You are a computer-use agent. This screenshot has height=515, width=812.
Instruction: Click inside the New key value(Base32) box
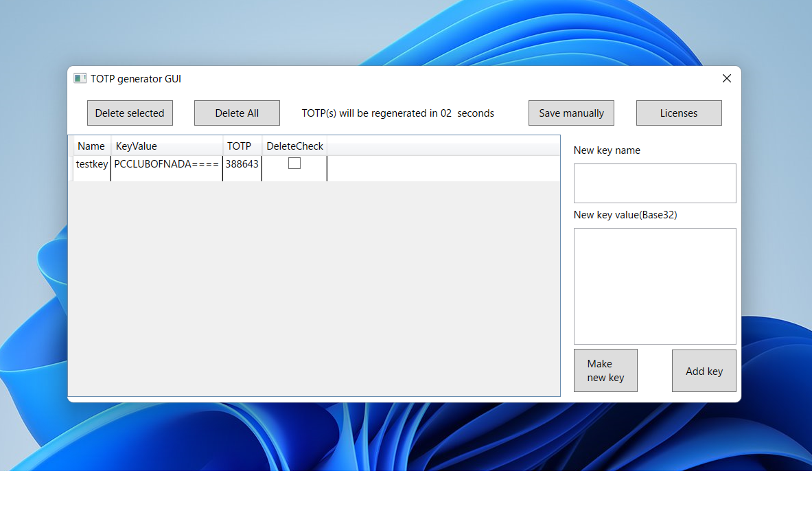(x=655, y=286)
